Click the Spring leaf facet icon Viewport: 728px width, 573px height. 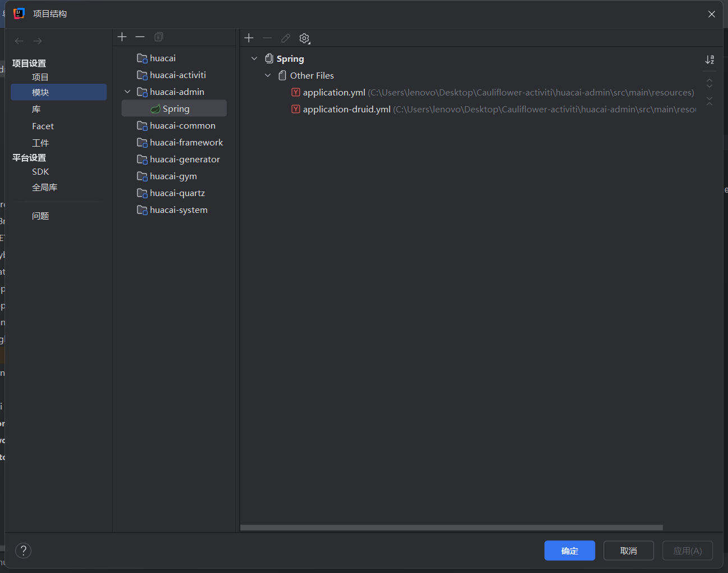tap(155, 109)
